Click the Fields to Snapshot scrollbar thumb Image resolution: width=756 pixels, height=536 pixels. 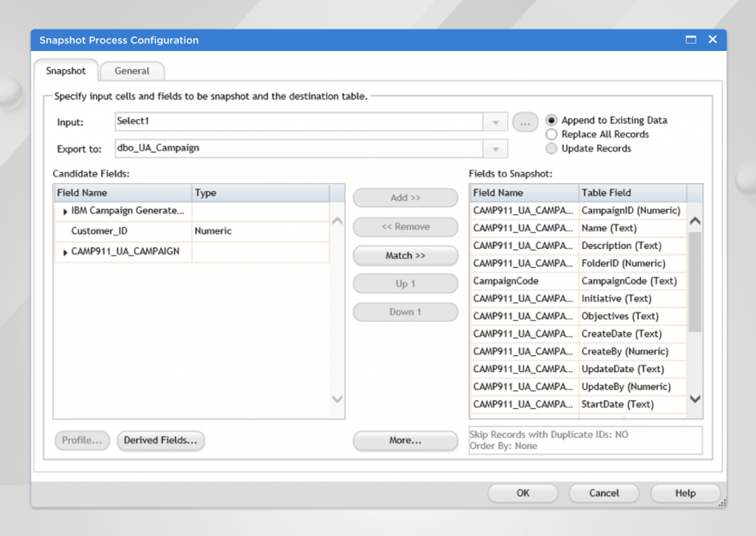point(695,281)
